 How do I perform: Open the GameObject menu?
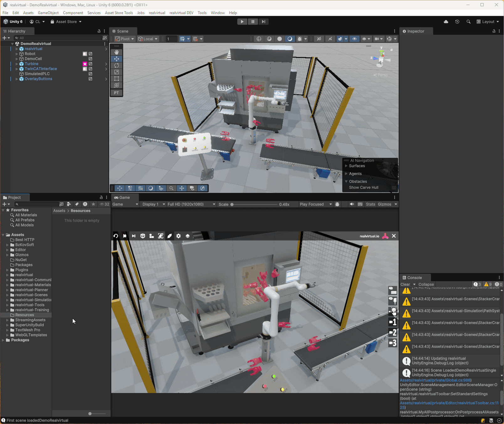(x=48, y=13)
